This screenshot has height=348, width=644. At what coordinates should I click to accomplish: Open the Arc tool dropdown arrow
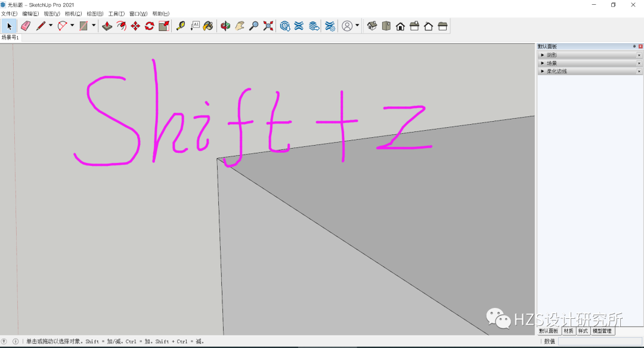coord(72,26)
